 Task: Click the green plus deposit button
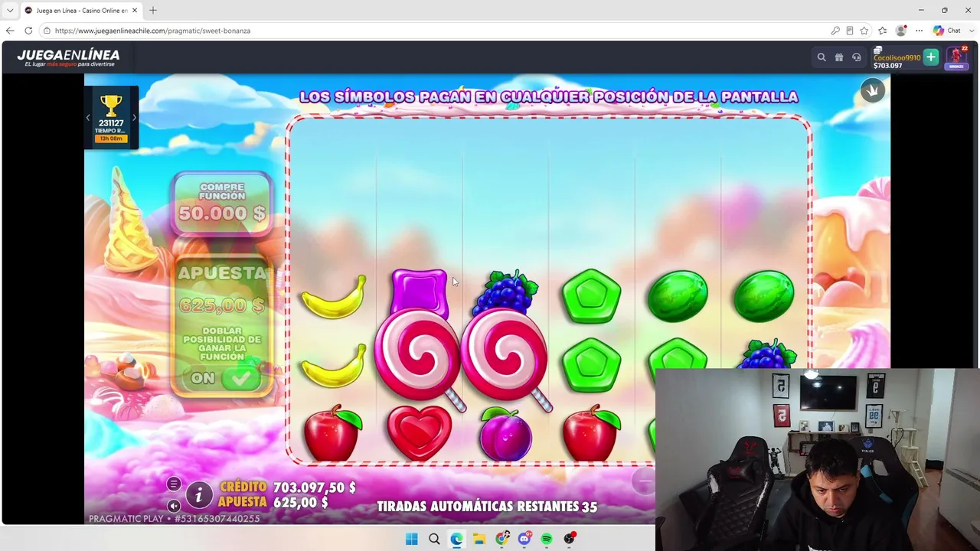tap(931, 57)
